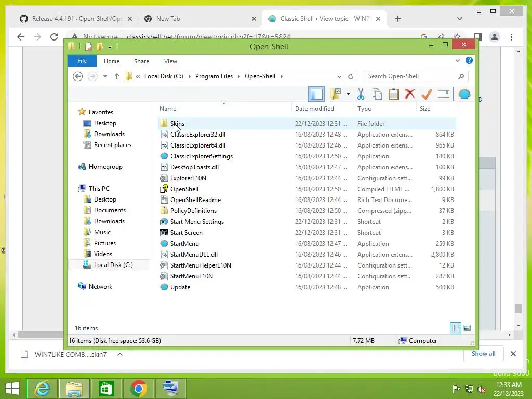Click the Cut scissors icon in Explorer toolbar
Image resolution: width=532 pixels, height=399 pixels.
tap(361, 94)
